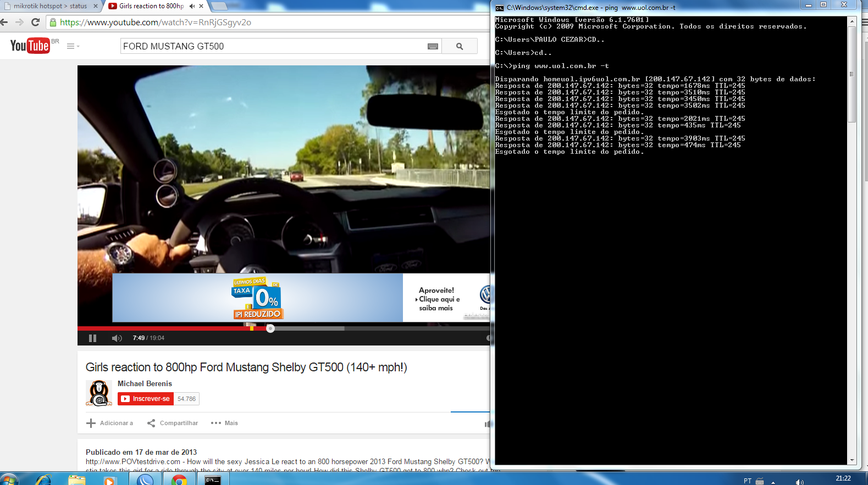The height and width of the screenshot is (485, 868).
Task: Expand the Mais options menu
Action: pos(224,423)
